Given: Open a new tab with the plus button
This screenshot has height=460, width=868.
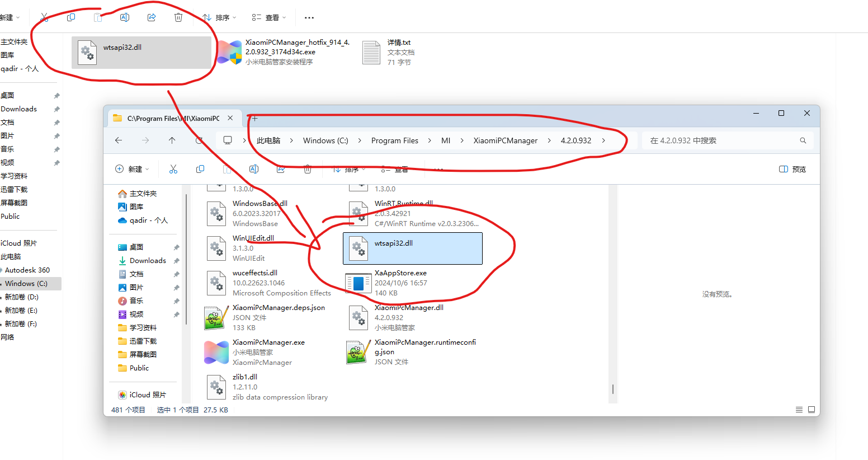Looking at the screenshot, I should click(x=254, y=118).
